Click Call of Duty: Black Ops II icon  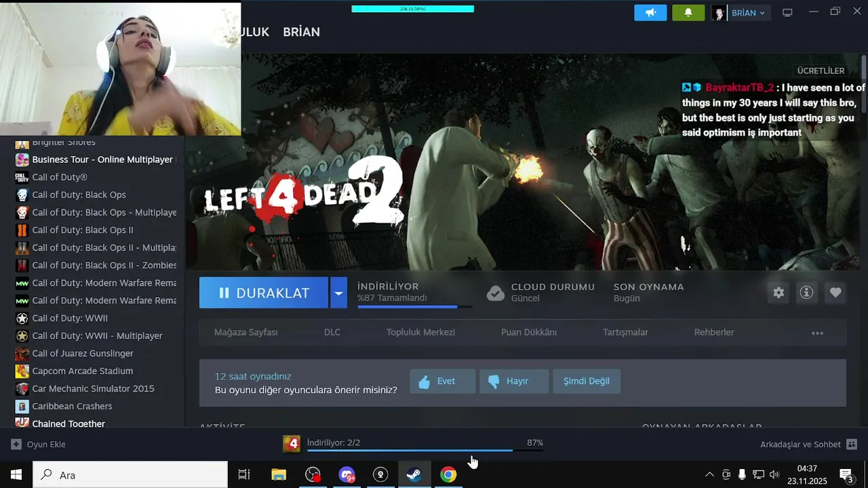pyautogui.click(x=22, y=230)
